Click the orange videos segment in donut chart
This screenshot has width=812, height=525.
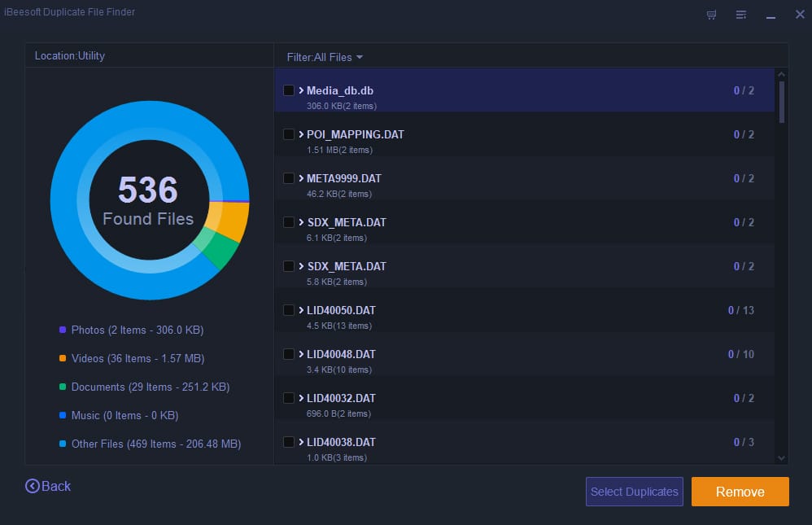coord(231,221)
